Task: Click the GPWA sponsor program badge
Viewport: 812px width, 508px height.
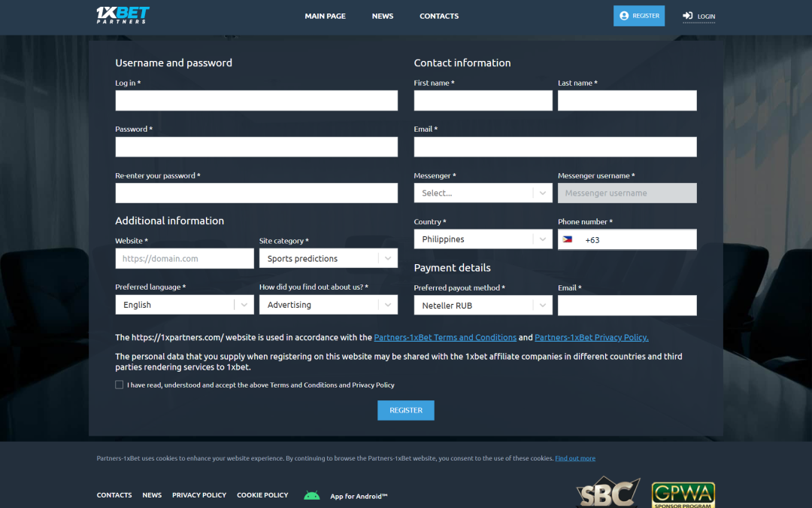Action: (x=683, y=495)
